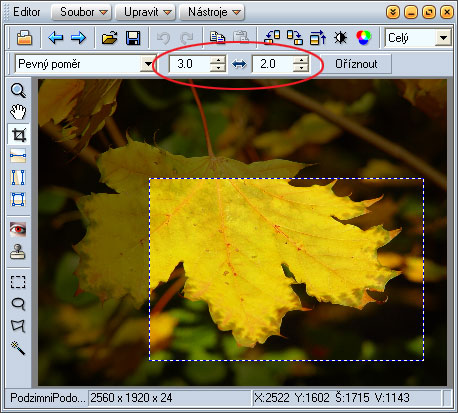
Task: Select the Rectangular selection tool
Action: coord(18,282)
